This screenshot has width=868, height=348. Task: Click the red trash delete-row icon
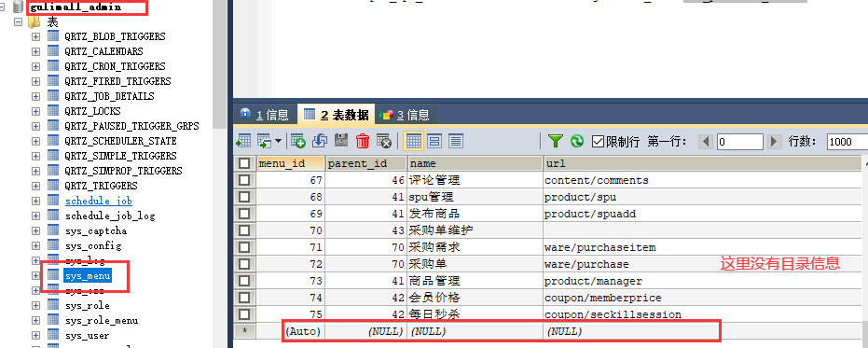363,141
